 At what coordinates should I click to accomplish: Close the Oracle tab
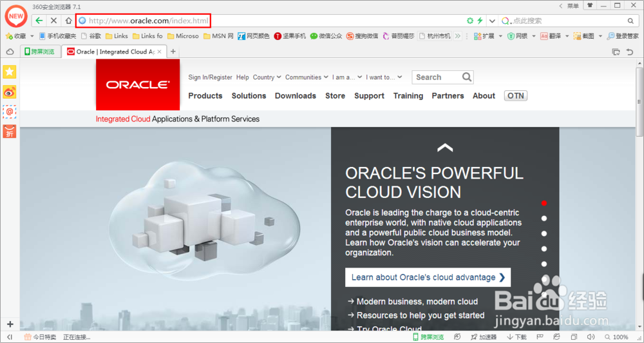click(160, 52)
